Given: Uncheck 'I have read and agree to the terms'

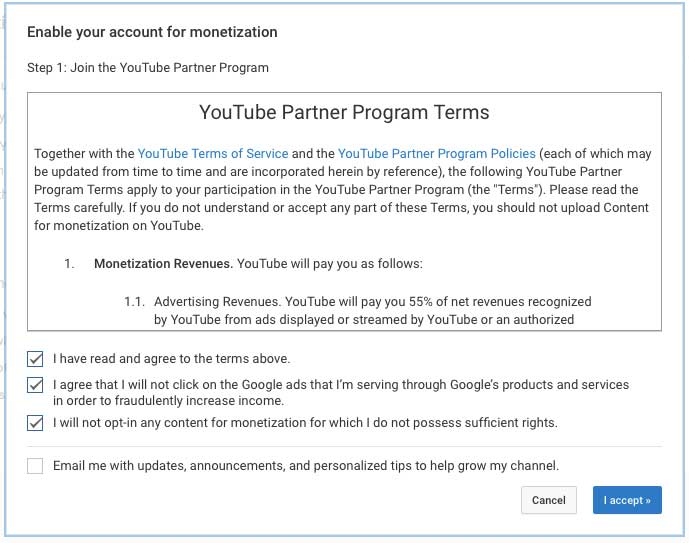Looking at the screenshot, I should point(35,359).
